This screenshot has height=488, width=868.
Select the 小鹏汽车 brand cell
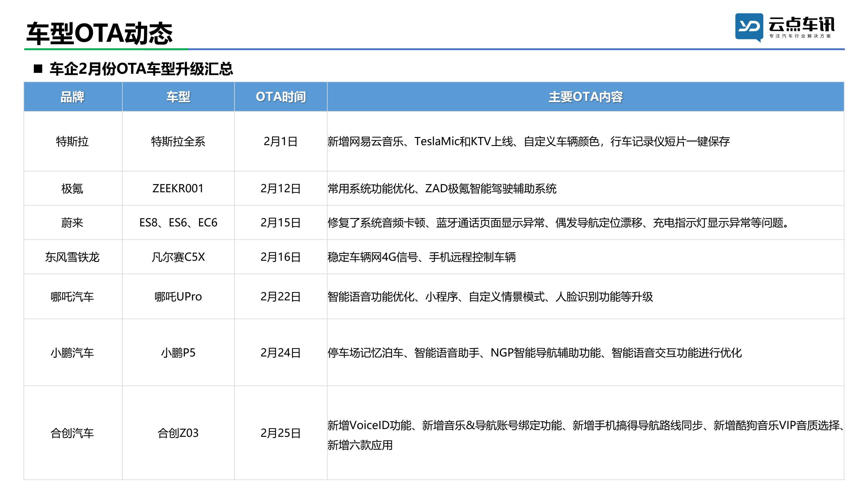click(x=73, y=352)
